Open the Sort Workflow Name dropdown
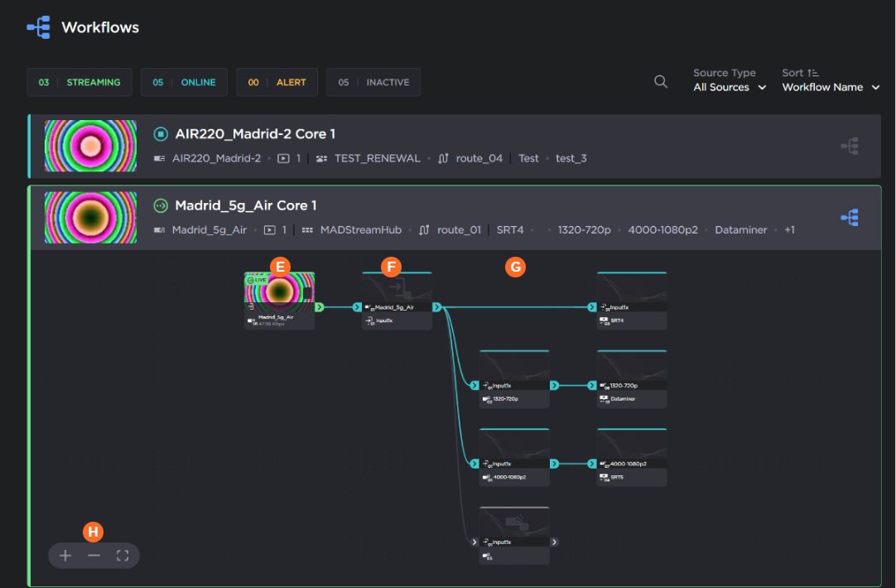The image size is (896, 588). click(x=830, y=87)
